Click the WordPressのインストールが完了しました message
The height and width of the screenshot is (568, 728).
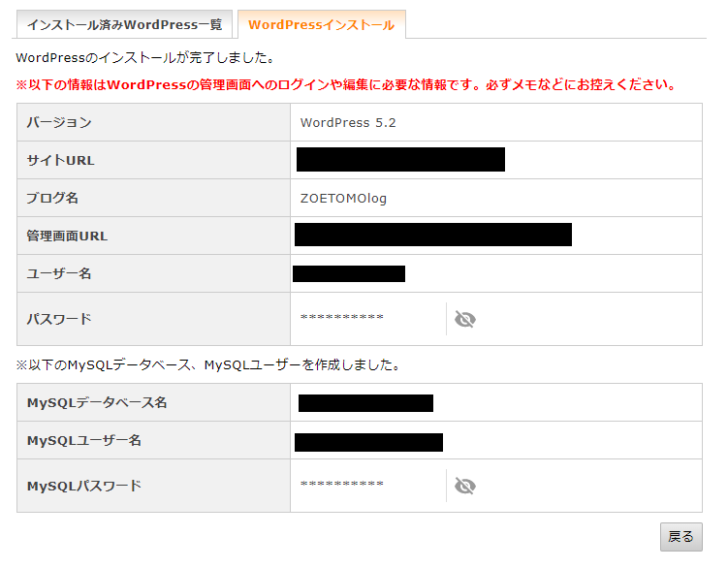point(145,57)
